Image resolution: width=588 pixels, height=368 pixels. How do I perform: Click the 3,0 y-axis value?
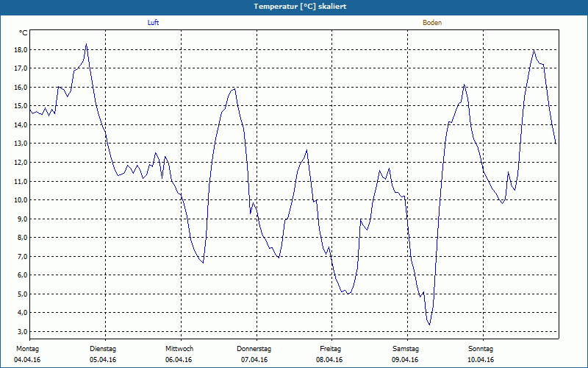(x=23, y=332)
